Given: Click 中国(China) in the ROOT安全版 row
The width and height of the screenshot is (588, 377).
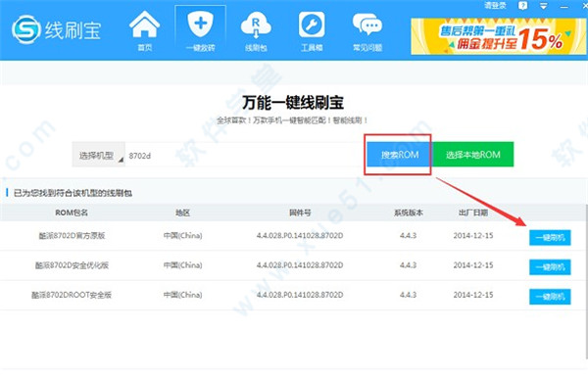Looking at the screenshot, I should click(182, 295).
